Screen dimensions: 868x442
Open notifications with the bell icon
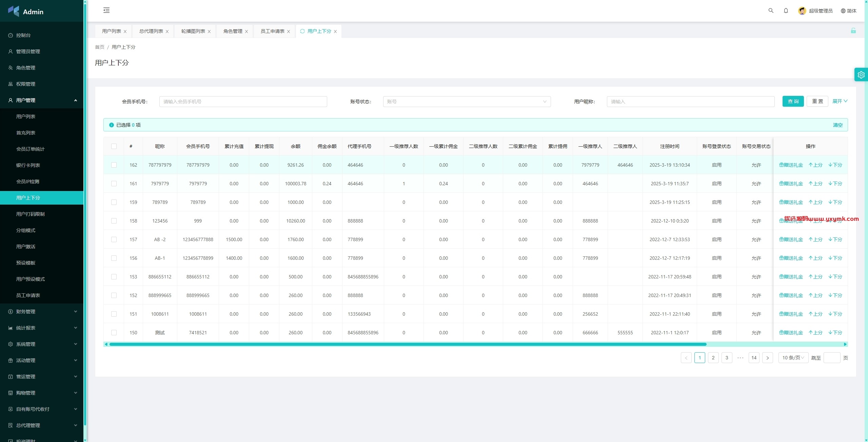(x=786, y=10)
